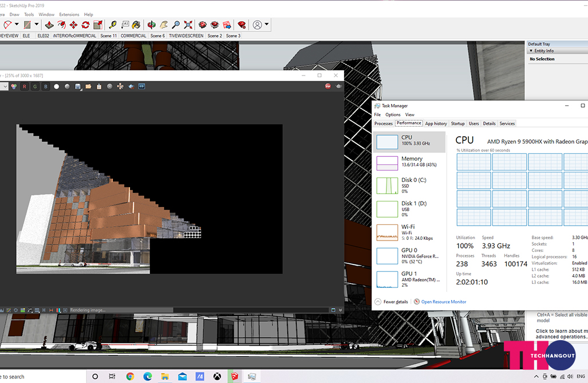Screen dimensions: 588x383
Task: Select the Text label tool
Action: coord(124,25)
